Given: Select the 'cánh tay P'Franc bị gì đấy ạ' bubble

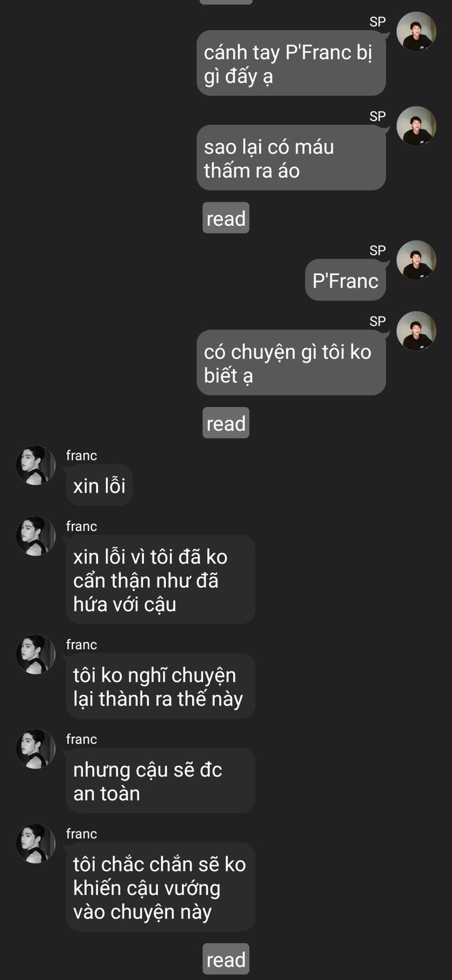Looking at the screenshot, I should tap(291, 63).
